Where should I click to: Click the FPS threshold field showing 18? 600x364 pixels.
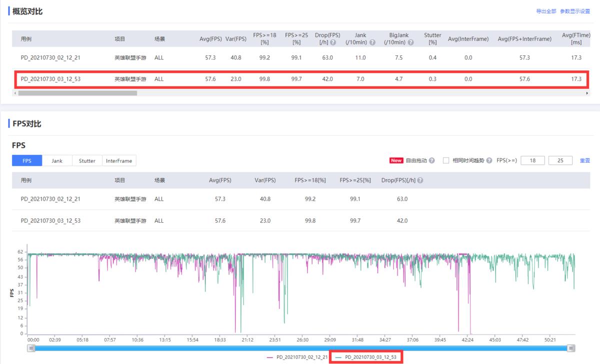tap(532, 161)
